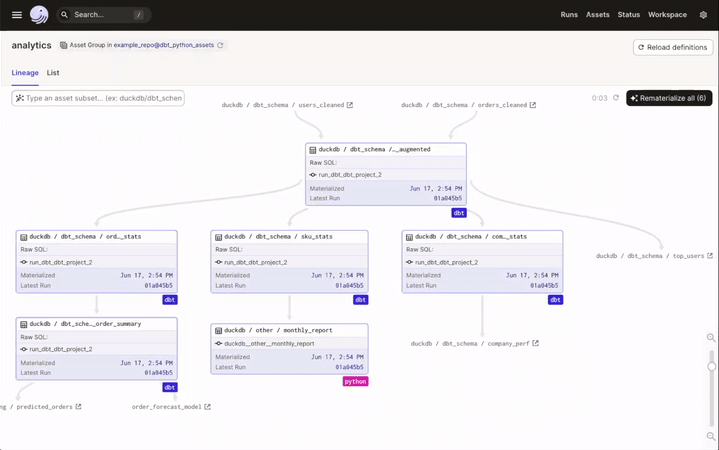
Task: Click the dbt tag under com._stats node
Action: (555, 300)
